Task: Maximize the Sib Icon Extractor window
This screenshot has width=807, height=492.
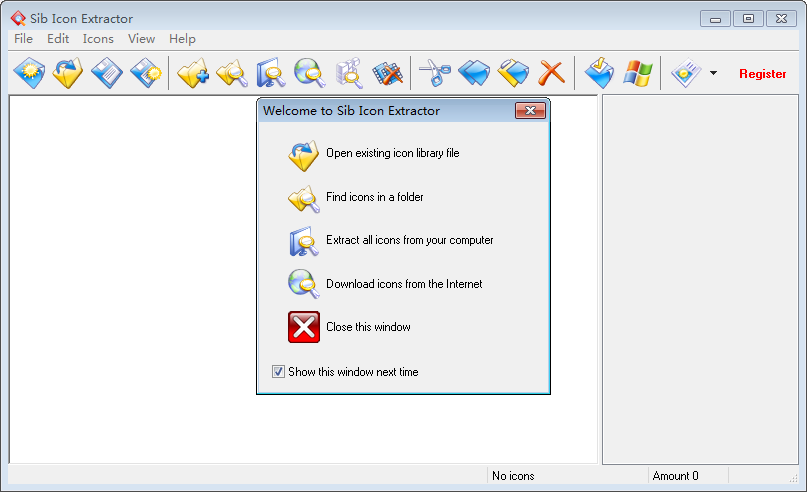Action: (x=748, y=19)
